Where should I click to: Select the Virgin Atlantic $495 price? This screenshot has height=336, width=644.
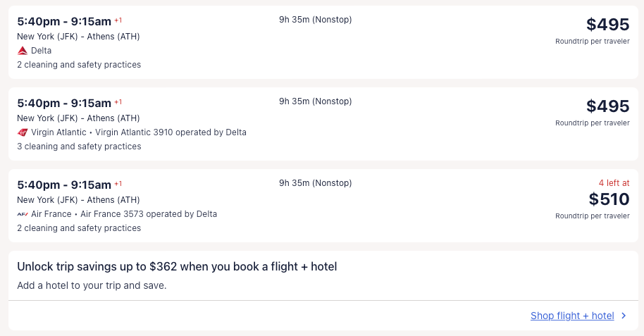607,106
